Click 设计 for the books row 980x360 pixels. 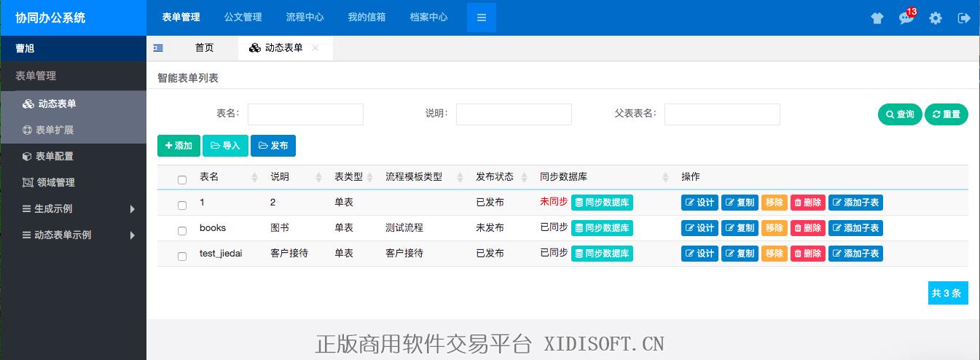click(699, 228)
